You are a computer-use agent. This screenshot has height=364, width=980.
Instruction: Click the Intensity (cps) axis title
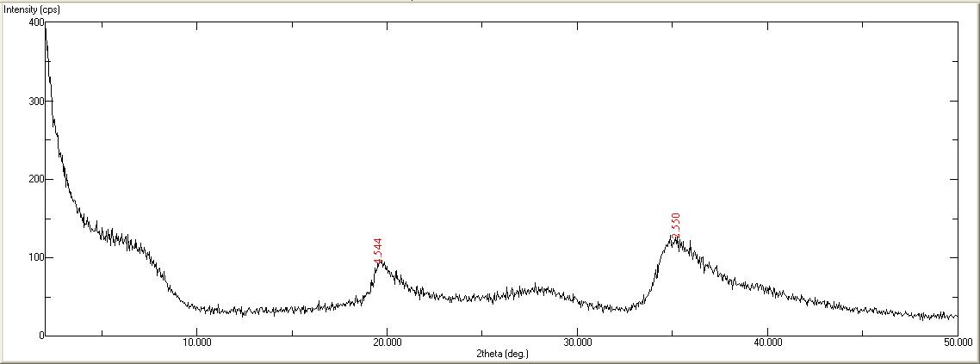pyautogui.click(x=32, y=10)
